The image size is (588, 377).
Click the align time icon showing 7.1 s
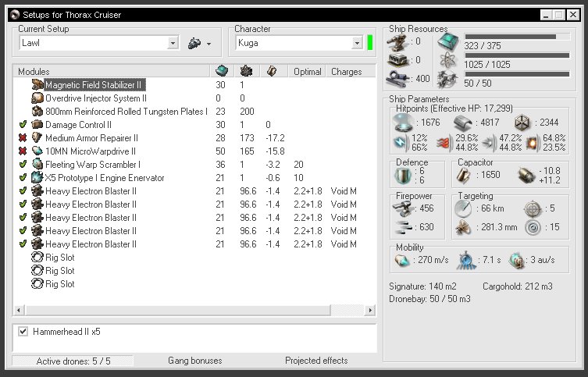point(466,260)
